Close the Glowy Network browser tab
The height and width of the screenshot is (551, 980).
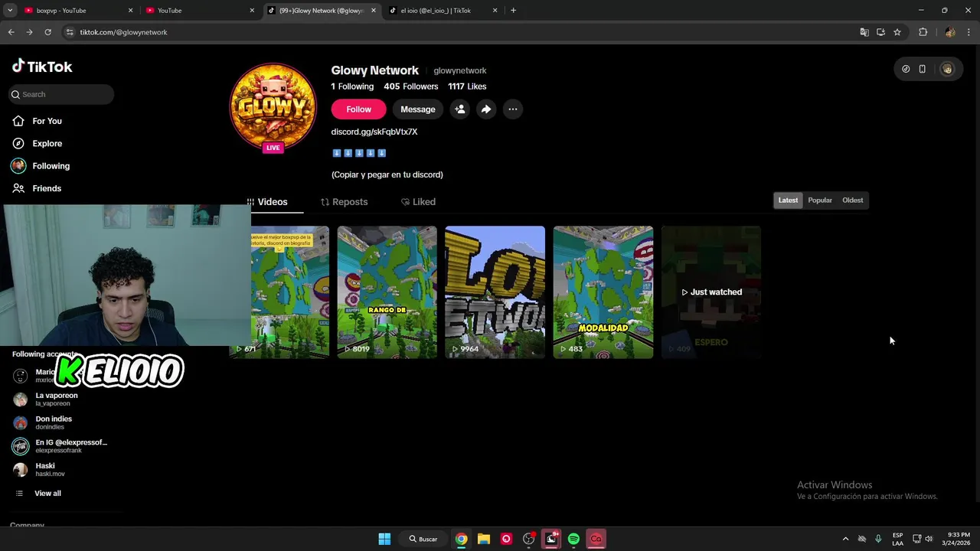click(x=374, y=11)
